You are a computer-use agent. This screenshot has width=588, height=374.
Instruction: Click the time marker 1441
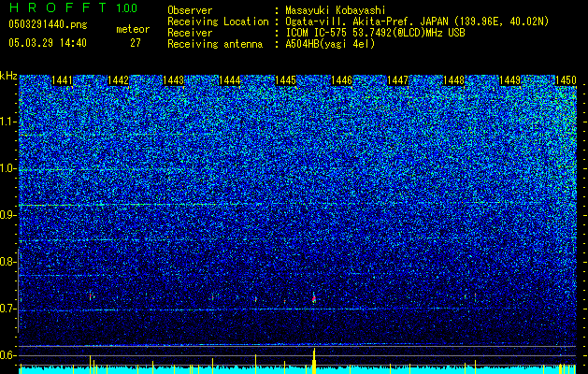pos(62,80)
